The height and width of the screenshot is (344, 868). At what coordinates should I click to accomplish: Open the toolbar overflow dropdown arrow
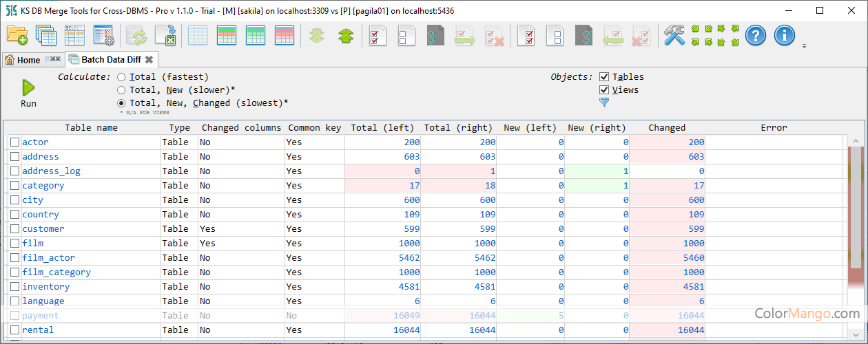(x=805, y=46)
